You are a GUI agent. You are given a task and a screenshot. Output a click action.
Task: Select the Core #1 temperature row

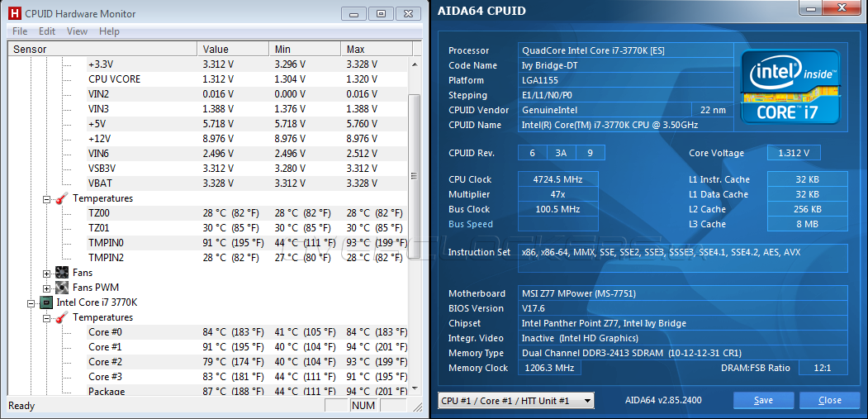click(247, 347)
